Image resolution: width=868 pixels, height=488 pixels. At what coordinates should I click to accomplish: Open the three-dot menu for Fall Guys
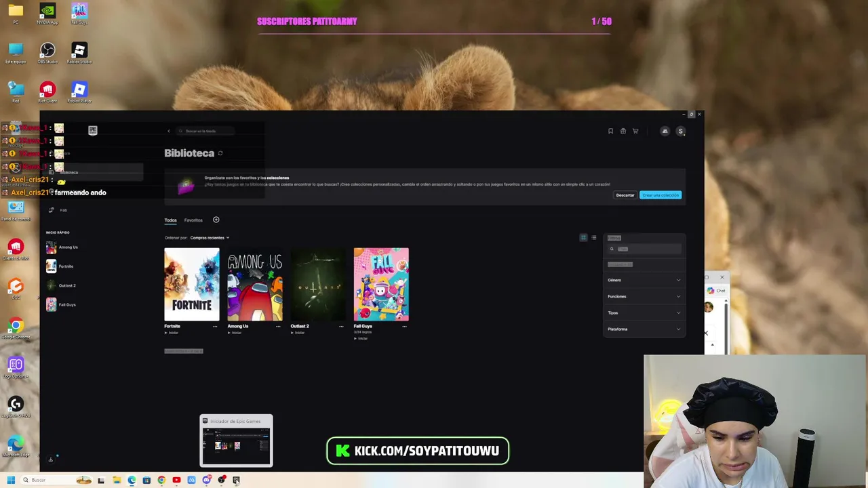point(404,326)
